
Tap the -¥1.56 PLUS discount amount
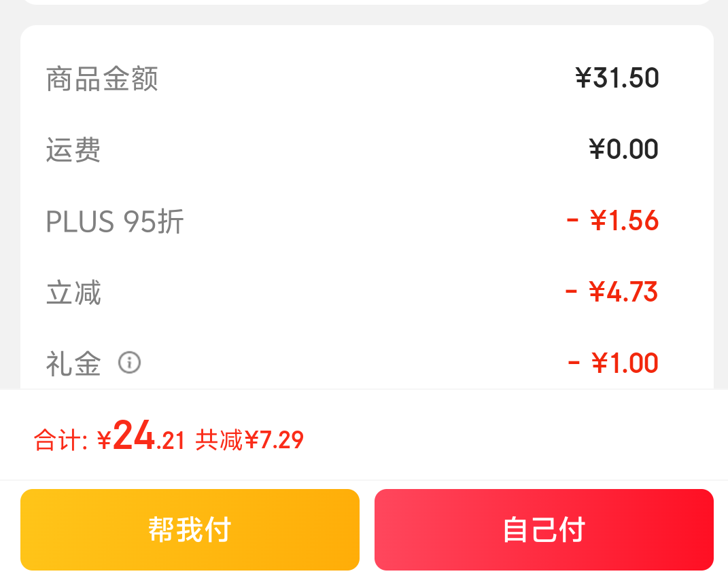pyautogui.click(x=612, y=220)
